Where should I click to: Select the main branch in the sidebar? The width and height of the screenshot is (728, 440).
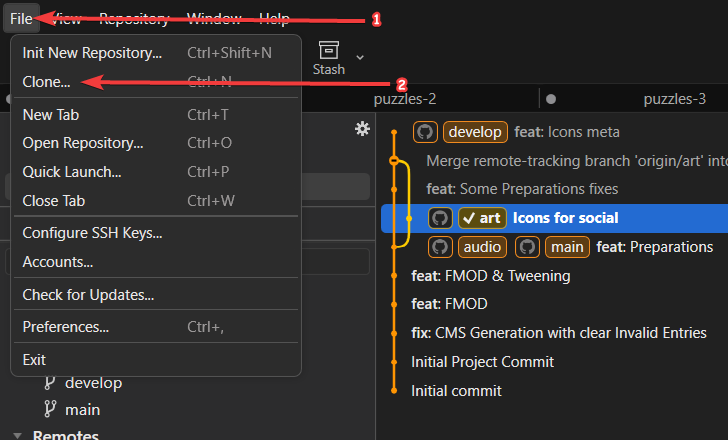pyautogui.click(x=83, y=409)
